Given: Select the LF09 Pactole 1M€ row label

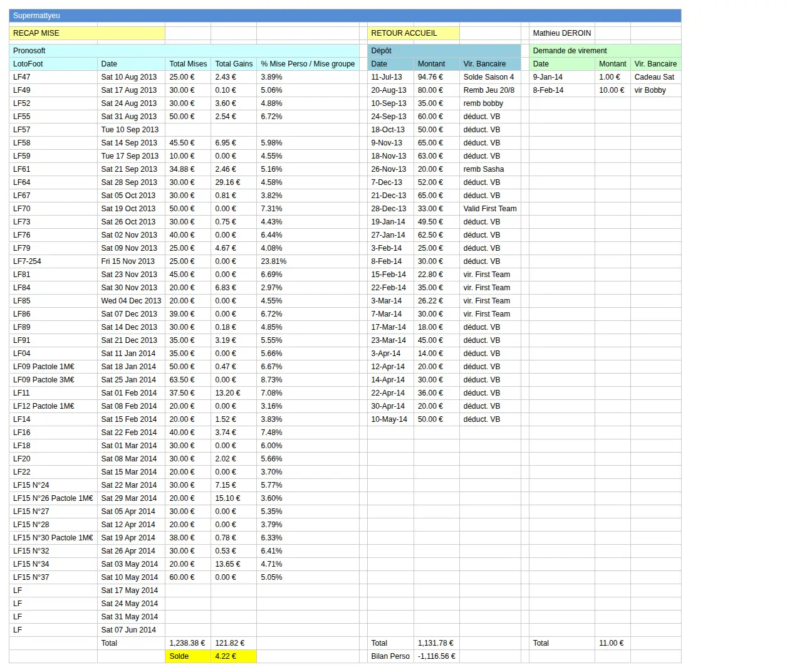Looking at the screenshot, I should tap(53, 367).
